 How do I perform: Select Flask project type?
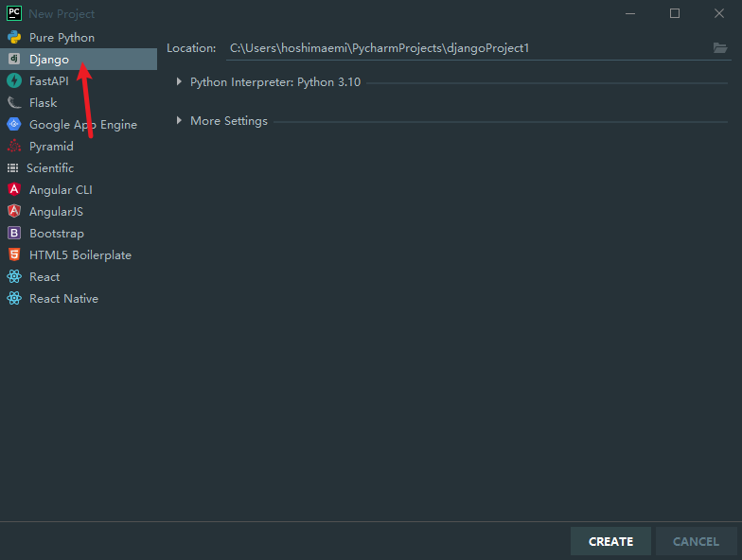coord(44,102)
